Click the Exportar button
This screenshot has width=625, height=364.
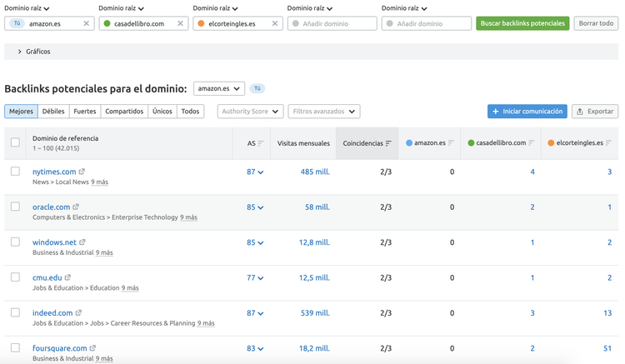pos(595,112)
